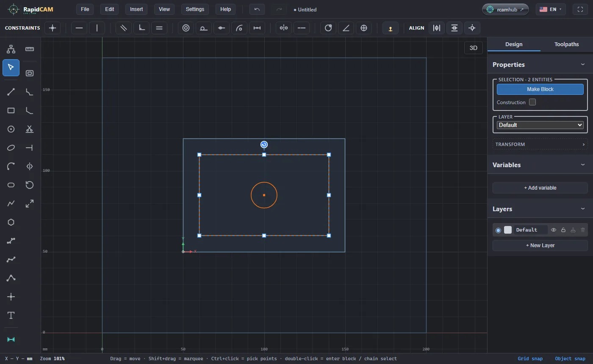
Task: Toggle the Construction checkbox
Action: click(532, 102)
